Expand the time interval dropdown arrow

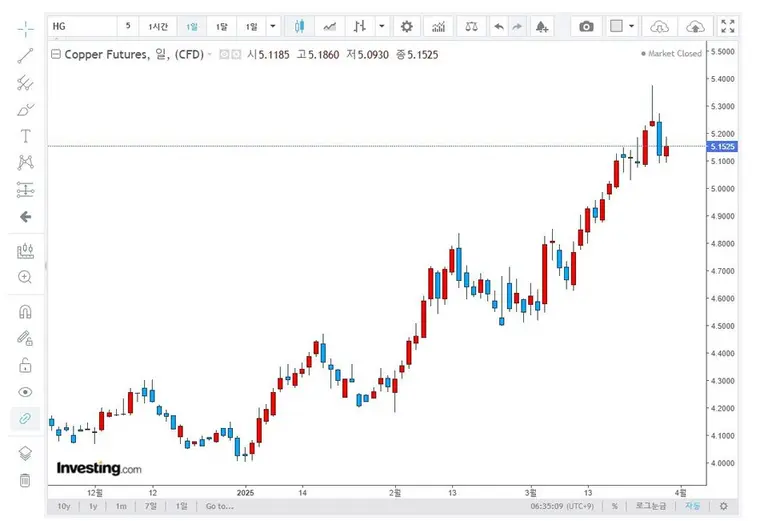(273, 27)
